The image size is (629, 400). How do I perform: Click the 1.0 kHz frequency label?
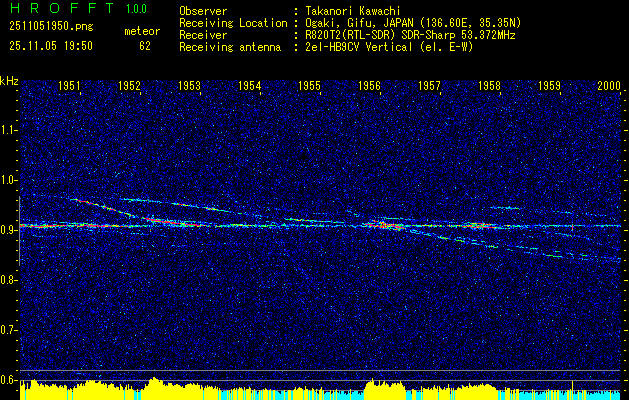[9, 181]
